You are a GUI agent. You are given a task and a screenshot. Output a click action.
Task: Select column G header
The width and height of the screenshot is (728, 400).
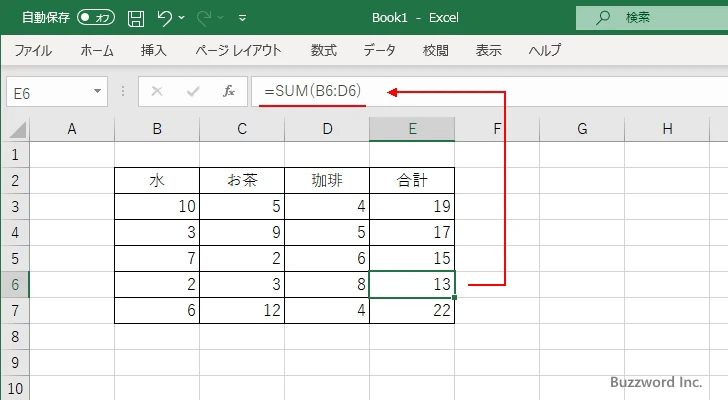[582, 129]
